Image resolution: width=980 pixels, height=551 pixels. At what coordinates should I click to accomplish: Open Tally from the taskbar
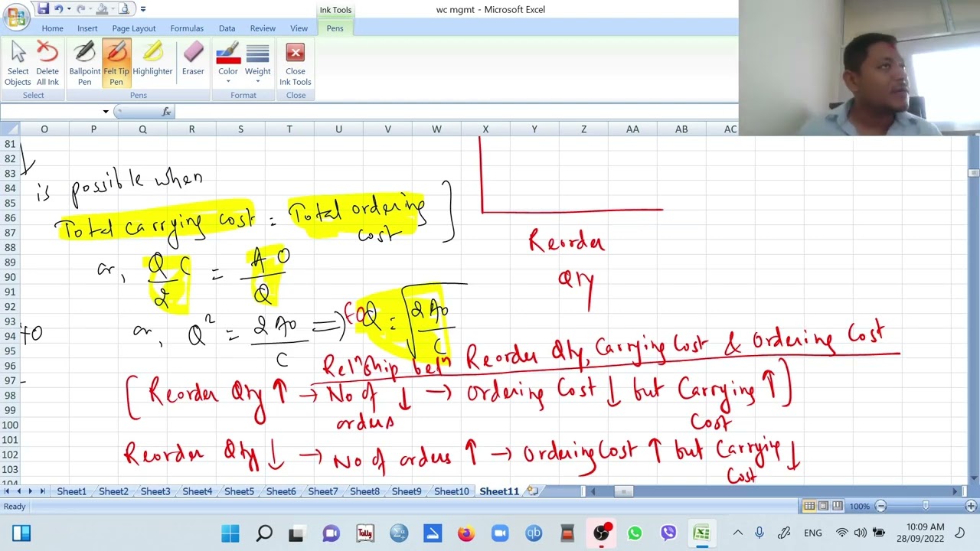pos(365,533)
